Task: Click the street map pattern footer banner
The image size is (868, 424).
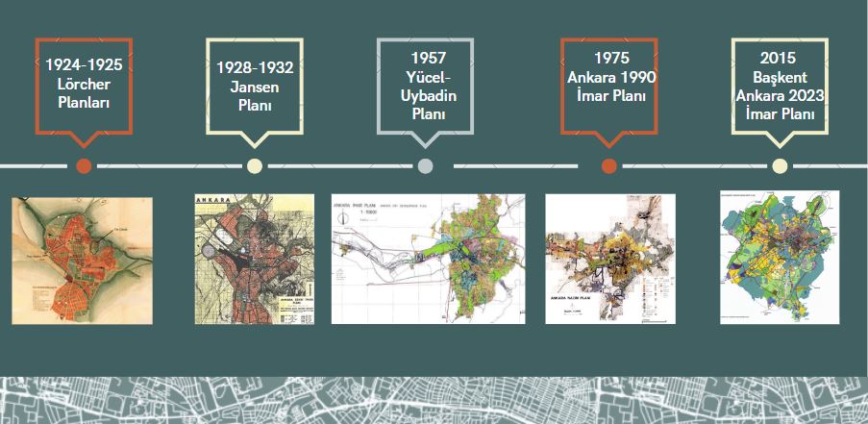Action: (434, 399)
